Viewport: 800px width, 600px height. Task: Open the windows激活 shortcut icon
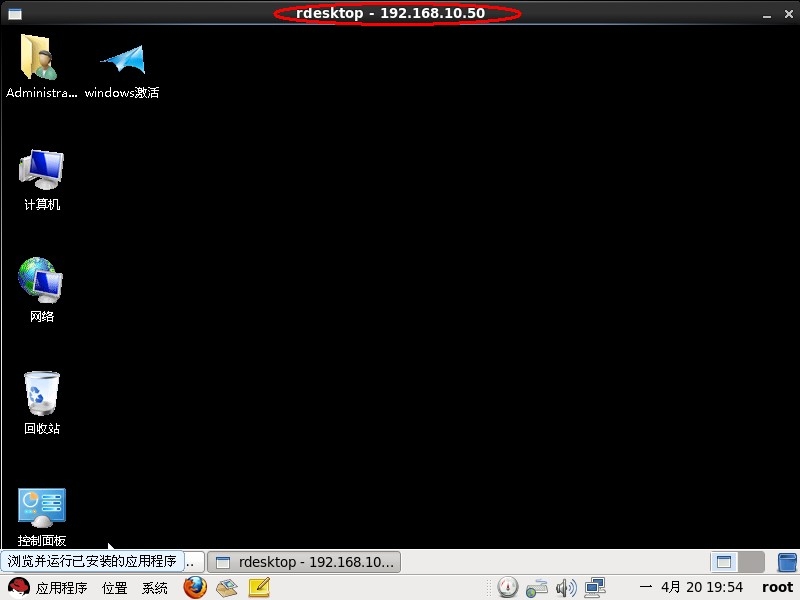click(122, 59)
